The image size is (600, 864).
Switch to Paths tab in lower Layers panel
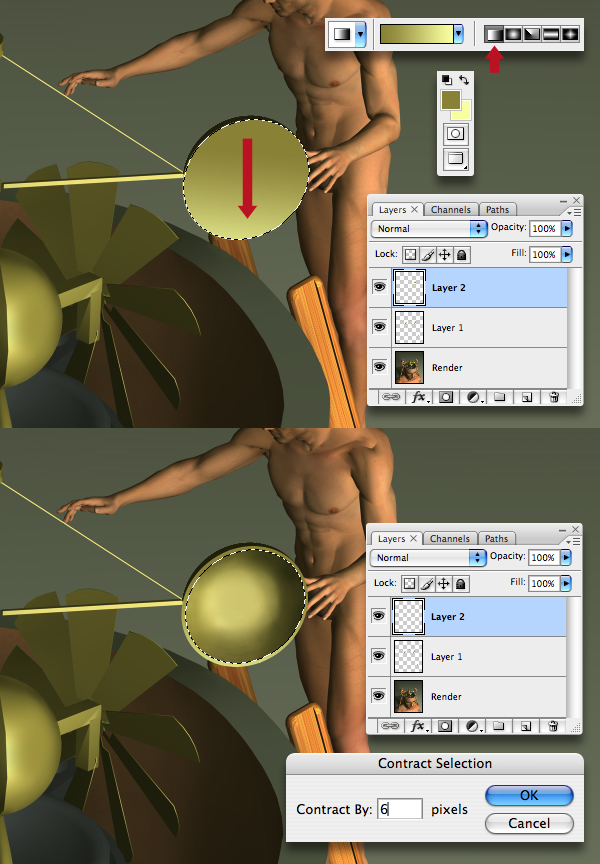pyautogui.click(x=496, y=538)
